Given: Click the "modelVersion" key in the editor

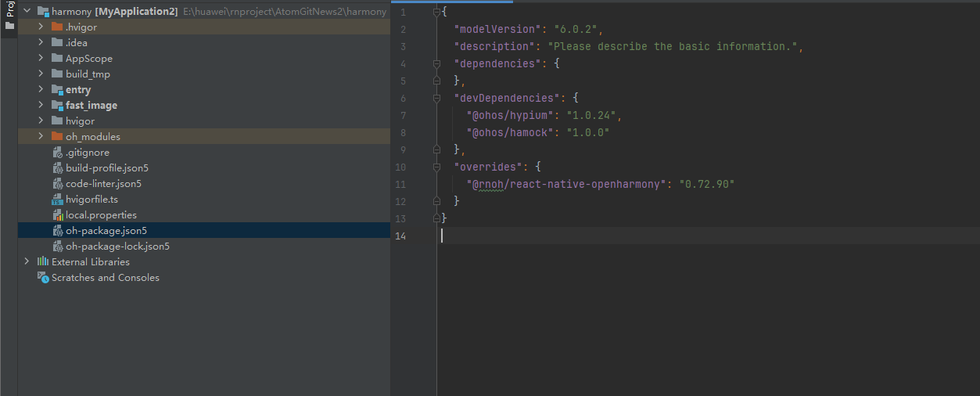Looking at the screenshot, I should click(496, 30).
